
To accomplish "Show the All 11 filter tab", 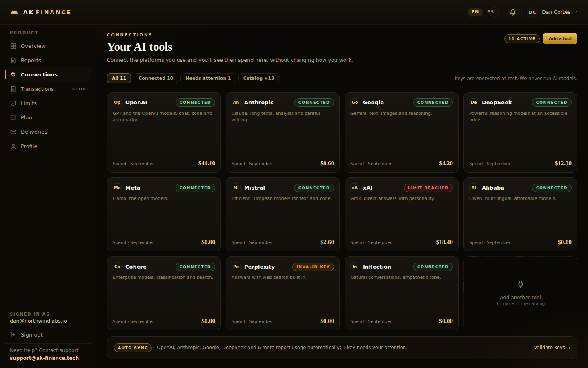I will point(119,79).
